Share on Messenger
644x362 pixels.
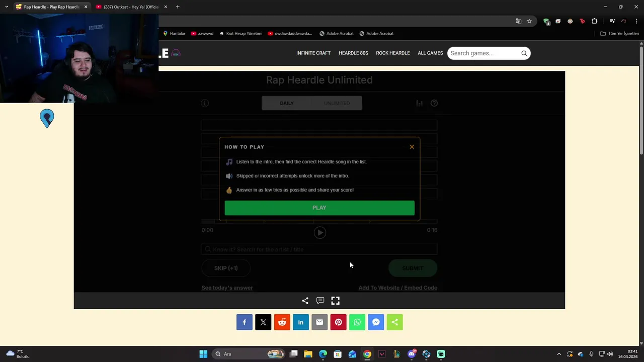click(376, 322)
